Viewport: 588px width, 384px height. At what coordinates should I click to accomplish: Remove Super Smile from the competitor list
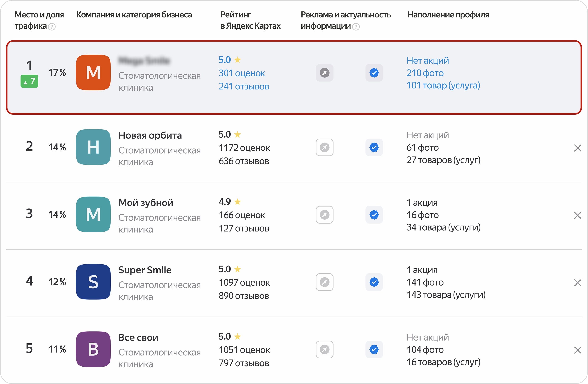(577, 283)
